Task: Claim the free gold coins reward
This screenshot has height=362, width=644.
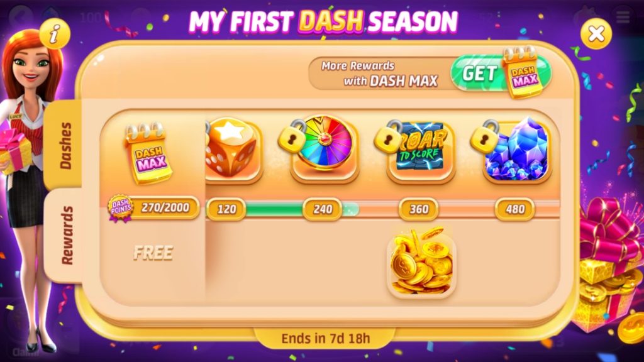Action: pyautogui.click(x=421, y=261)
